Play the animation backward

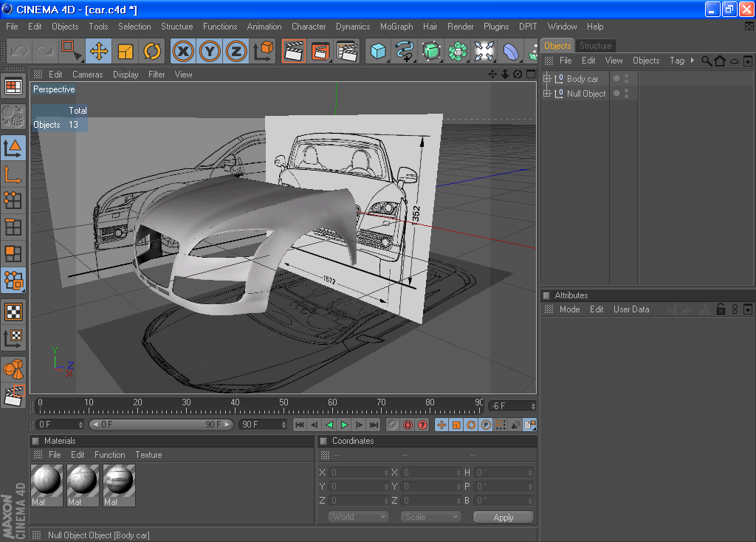(330, 425)
